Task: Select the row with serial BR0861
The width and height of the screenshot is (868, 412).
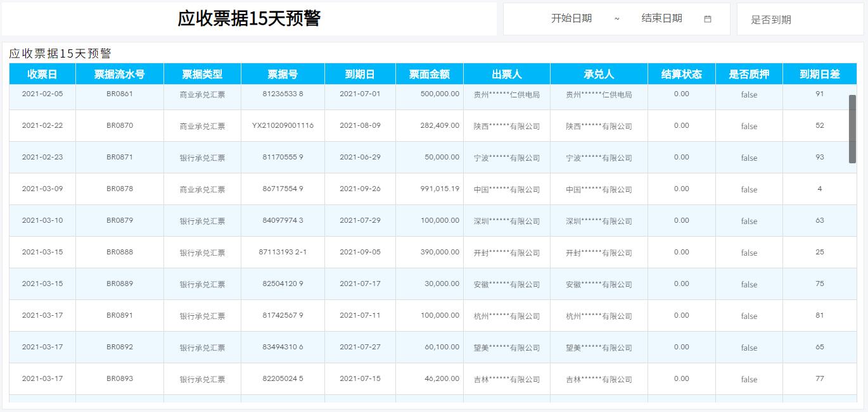Action: pos(120,94)
